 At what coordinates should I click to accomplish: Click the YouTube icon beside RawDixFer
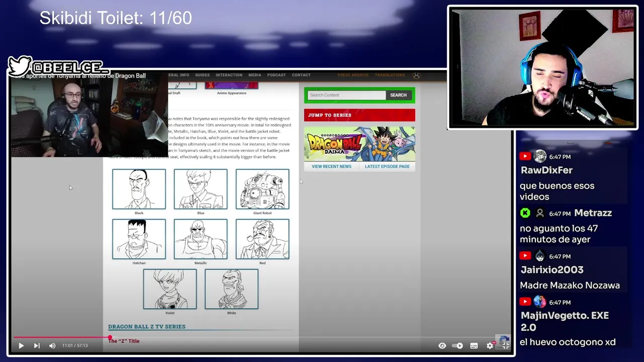coord(525,156)
